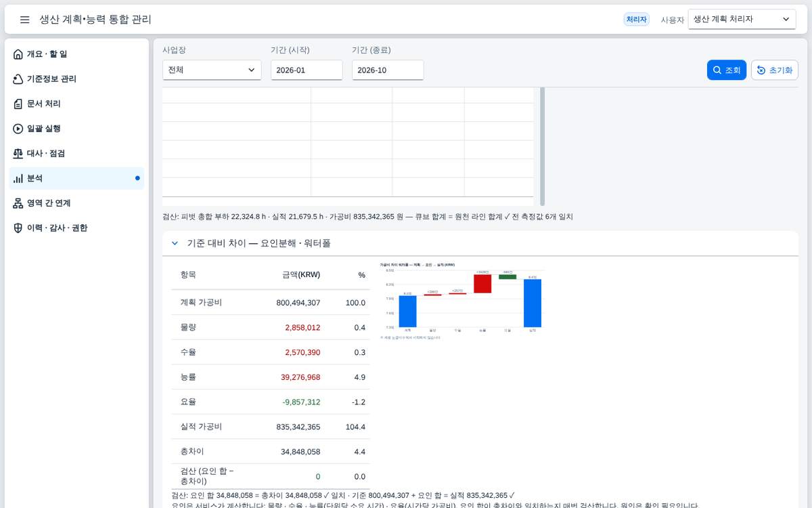Collapse the 기준 대비 차이 section chevron
This screenshot has height=508, width=812.
point(175,242)
